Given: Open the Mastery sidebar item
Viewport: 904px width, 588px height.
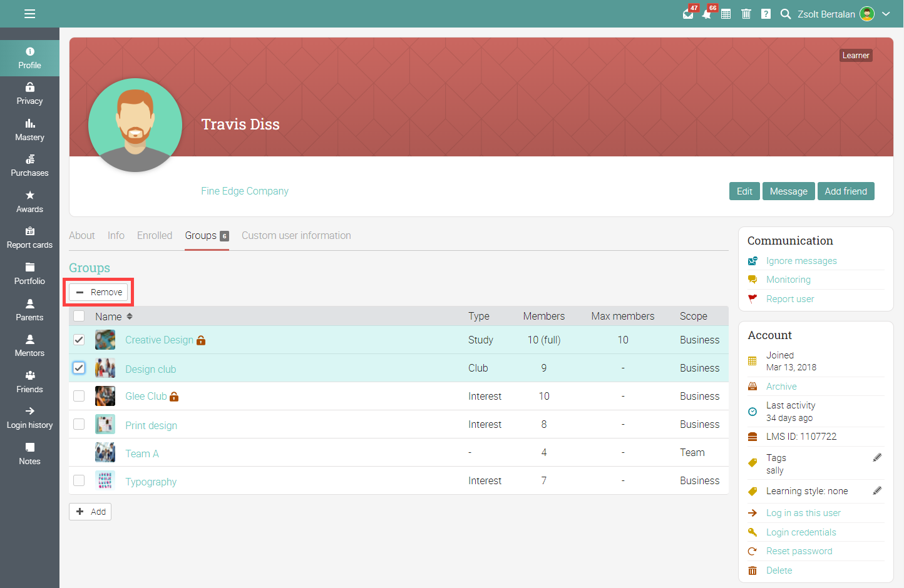Looking at the screenshot, I should coord(29,130).
